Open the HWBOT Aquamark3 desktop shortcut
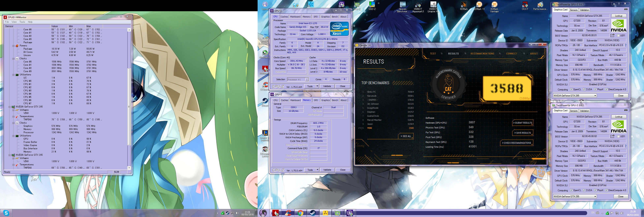The height and width of the screenshot is (217, 644). pyautogui.click(x=418, y=7)
